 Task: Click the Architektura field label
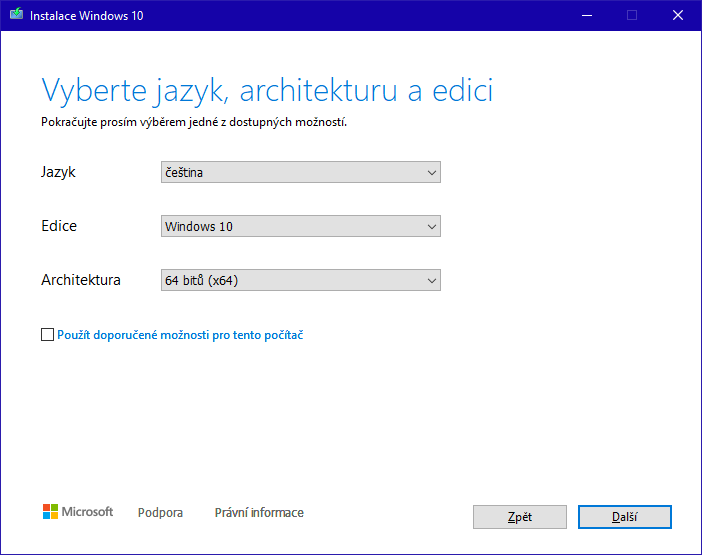point(81,280)
